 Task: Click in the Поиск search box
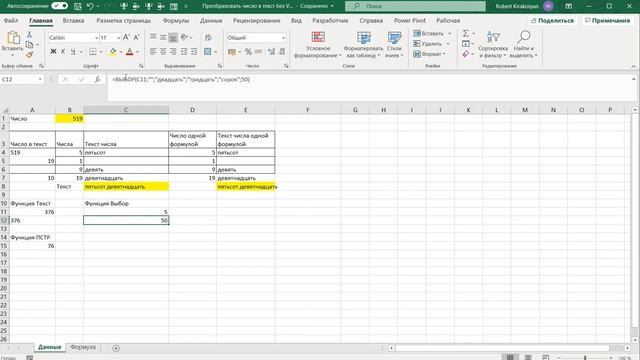point(415,6)
